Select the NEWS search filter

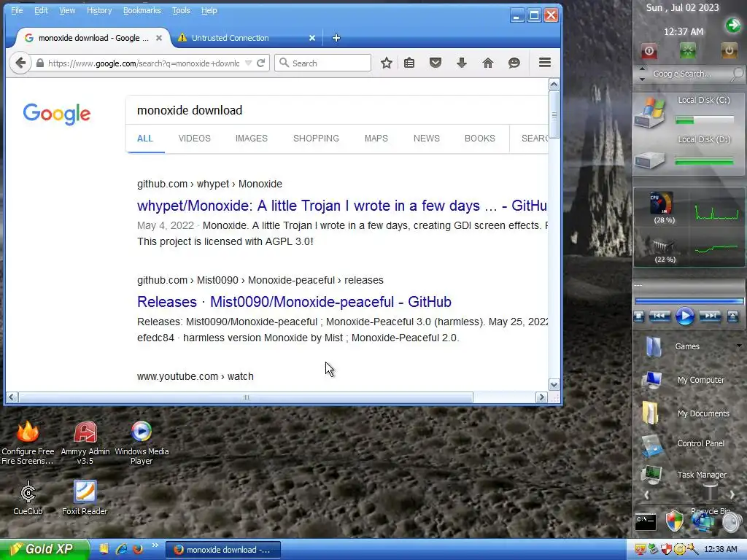(x=426, y=138)
